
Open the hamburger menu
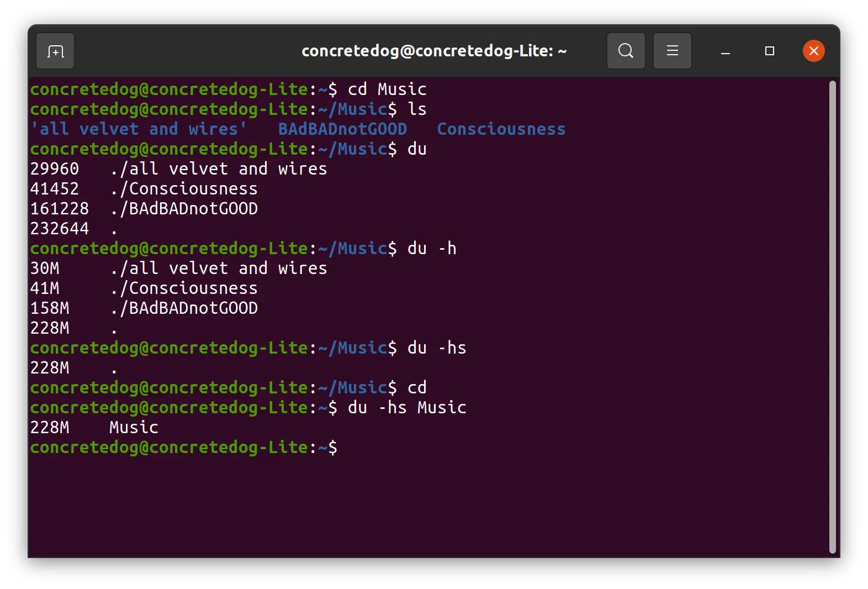(672, 51)
